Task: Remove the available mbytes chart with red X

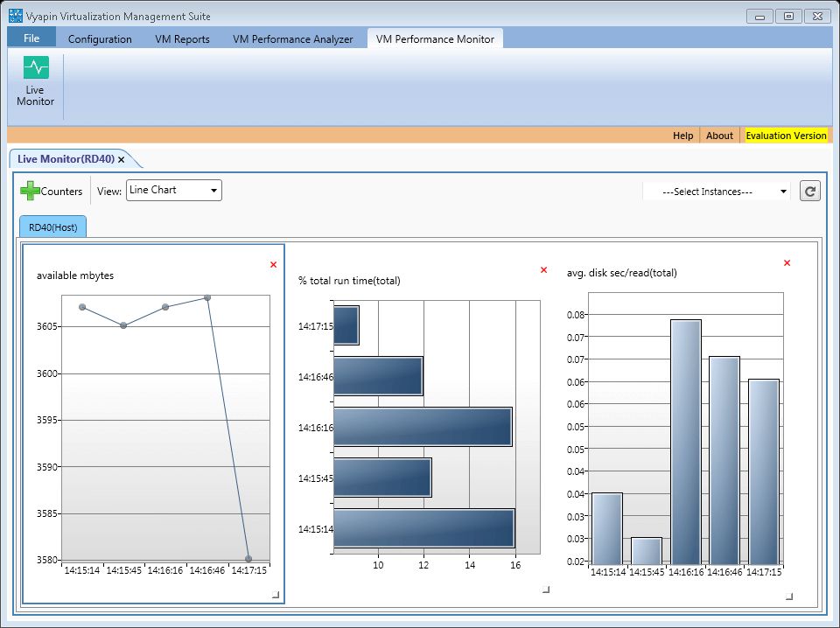Action: coord(273,264)
